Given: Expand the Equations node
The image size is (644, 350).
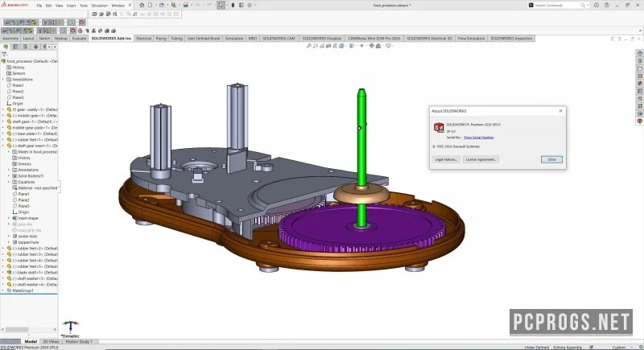Looking at the screenshot, I should click(x=9, y=182).
